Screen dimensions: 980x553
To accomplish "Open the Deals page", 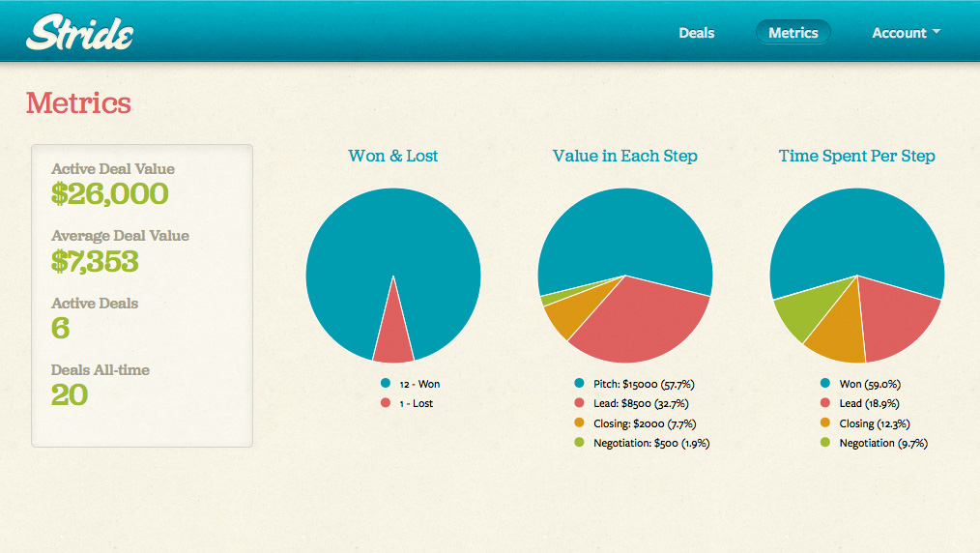I will (696, 33).
